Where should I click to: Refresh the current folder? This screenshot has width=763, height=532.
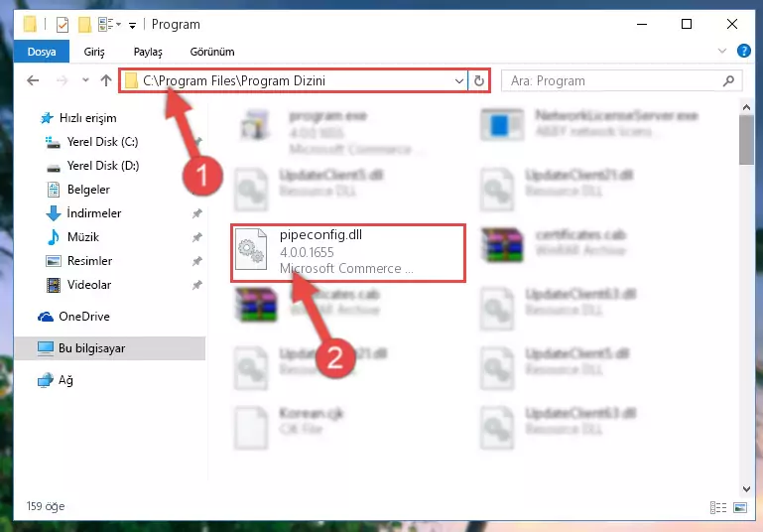(479, 80)
